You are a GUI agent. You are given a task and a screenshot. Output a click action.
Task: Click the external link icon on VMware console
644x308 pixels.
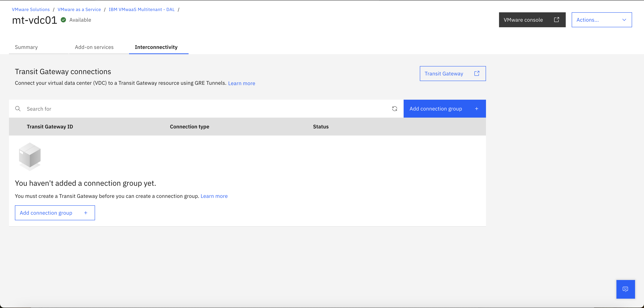556,20
